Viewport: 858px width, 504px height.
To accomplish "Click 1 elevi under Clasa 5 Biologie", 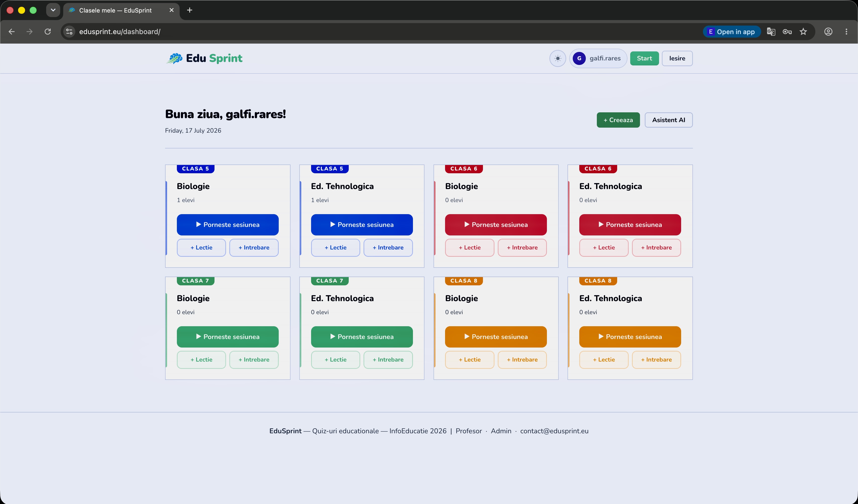I will pyautogui.click(x=186, y=200).
